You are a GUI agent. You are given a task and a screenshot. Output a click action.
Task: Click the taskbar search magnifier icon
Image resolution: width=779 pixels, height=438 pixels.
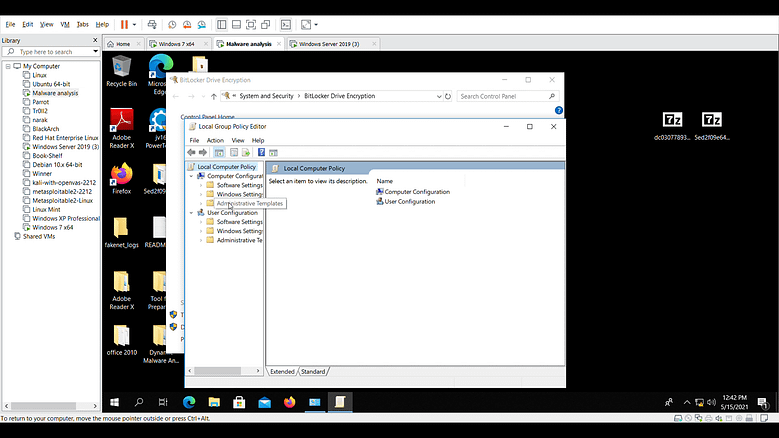[x=139, y=402]
